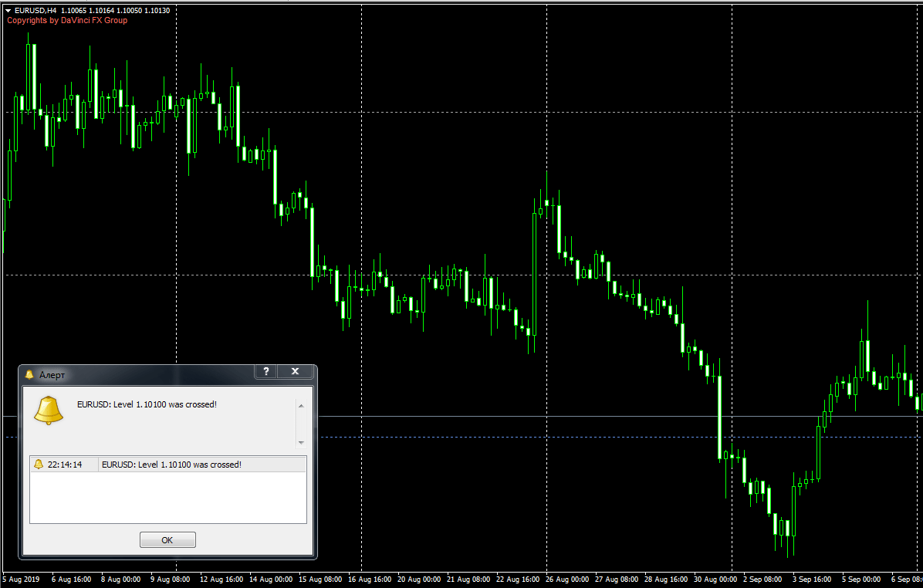This screenshot has height=588, width=923.
Task: Click the chart dropdown triangle beside EURUSD,H4
Action: [8, 11]
